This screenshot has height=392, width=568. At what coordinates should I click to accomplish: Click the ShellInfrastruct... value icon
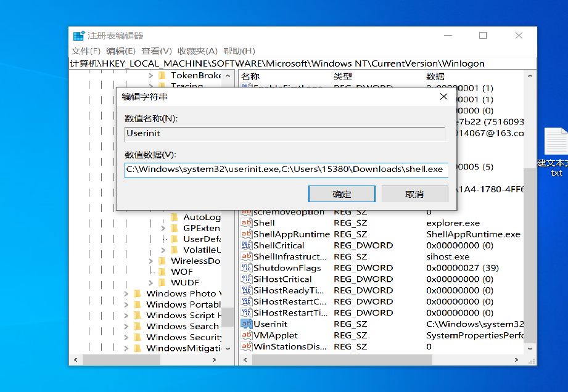coord(246,256)
